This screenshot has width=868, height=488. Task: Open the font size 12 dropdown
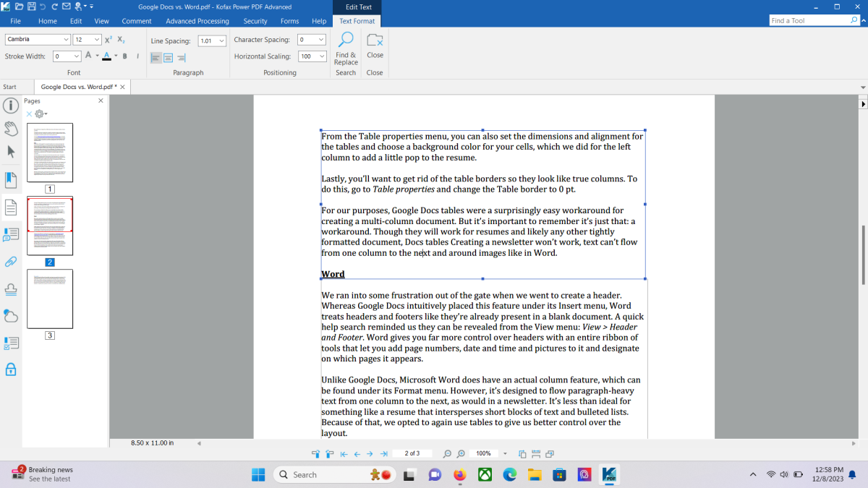pyautogui.click(x=97, y=40)
